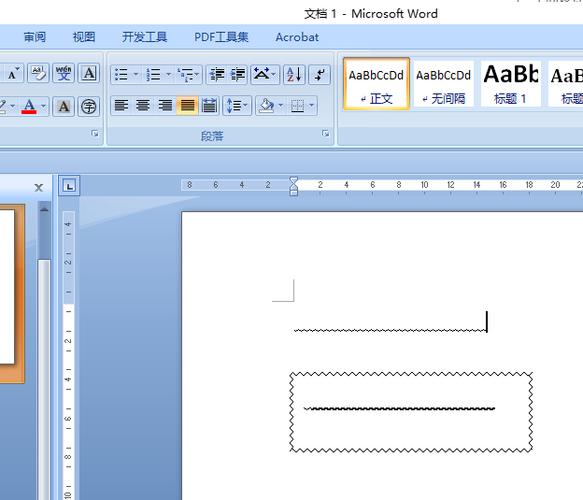Align the paragraph to the right
This screenshot has height=500, width=583.
[x=165, y=106]
